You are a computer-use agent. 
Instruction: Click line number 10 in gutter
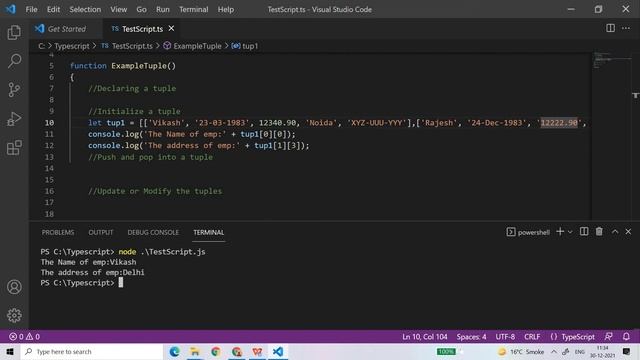[x=49, y=122]
